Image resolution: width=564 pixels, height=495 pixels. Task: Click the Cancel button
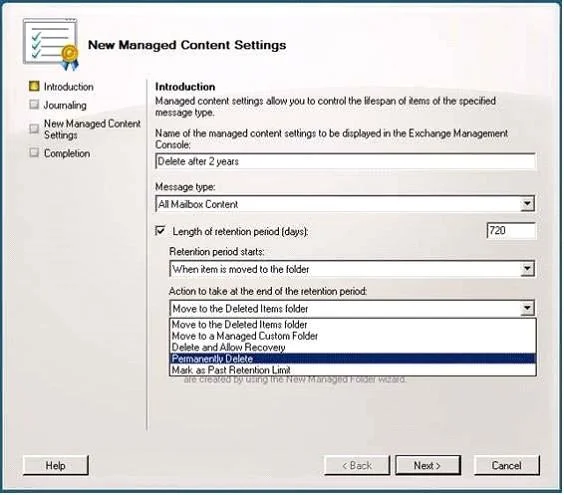pyautogui.click(x=506, y=466)
